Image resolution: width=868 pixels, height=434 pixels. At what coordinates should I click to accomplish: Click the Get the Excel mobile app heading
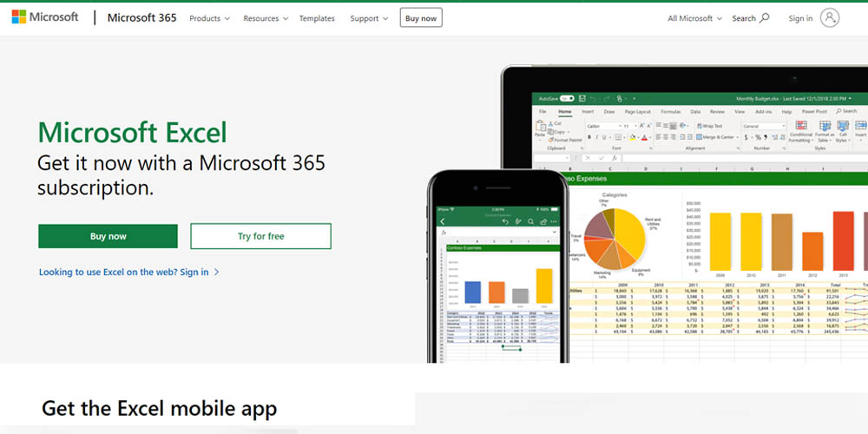[159, 409]
